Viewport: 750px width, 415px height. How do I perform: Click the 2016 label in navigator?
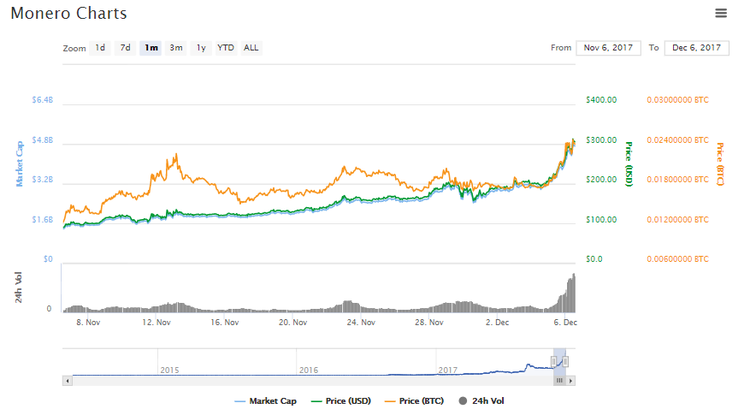coord(309,370)
